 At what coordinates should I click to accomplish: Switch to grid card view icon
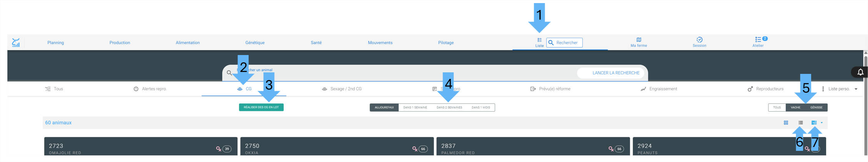click(x=786, y=123)
